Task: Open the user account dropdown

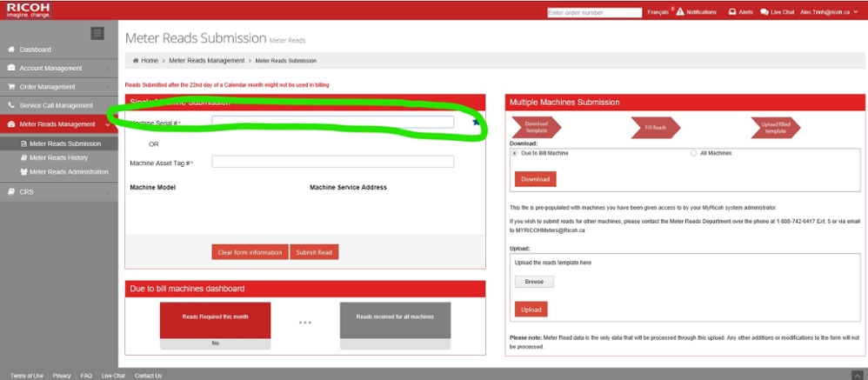Action: [831, 11]
